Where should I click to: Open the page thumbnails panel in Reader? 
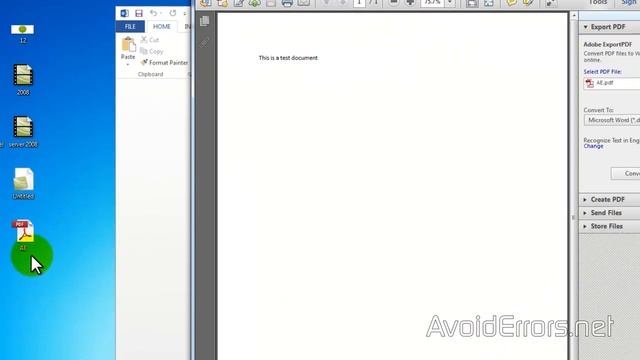coord(204,21)
